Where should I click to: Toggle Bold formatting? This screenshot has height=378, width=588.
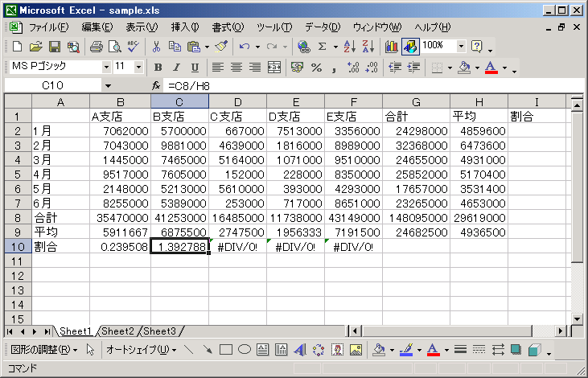pyautogui.click(x=158, y=68)
